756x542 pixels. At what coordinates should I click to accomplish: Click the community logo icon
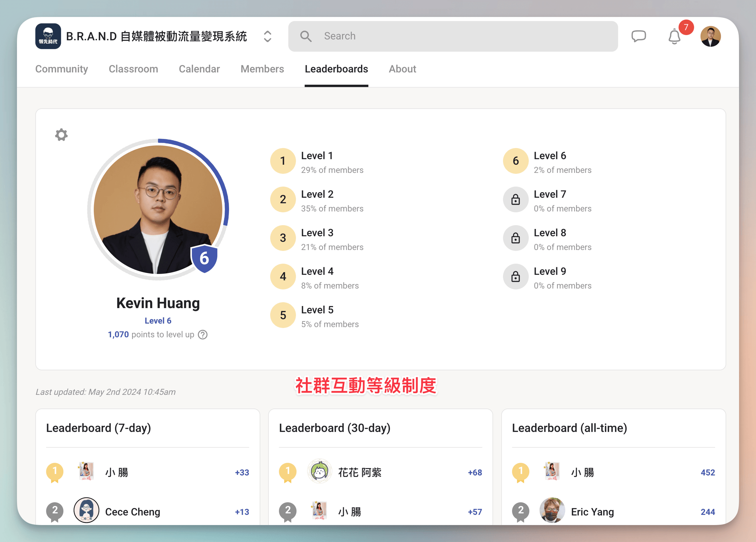coord(48,36)
